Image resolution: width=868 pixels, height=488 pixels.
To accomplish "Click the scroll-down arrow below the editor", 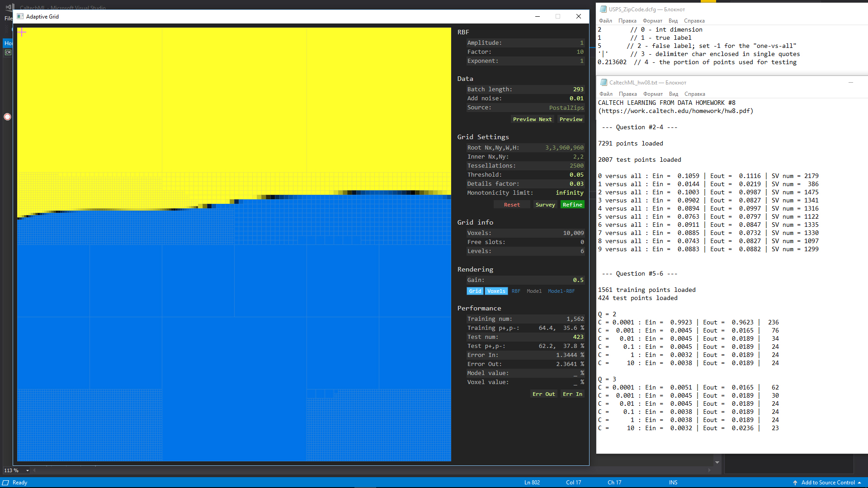I will click(717, 462).
